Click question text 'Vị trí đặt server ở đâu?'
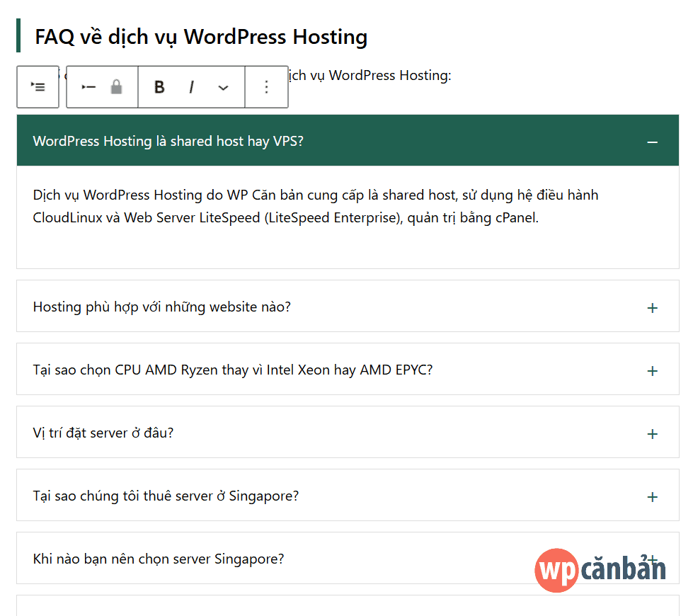693x616 pixels. (103, 433)
